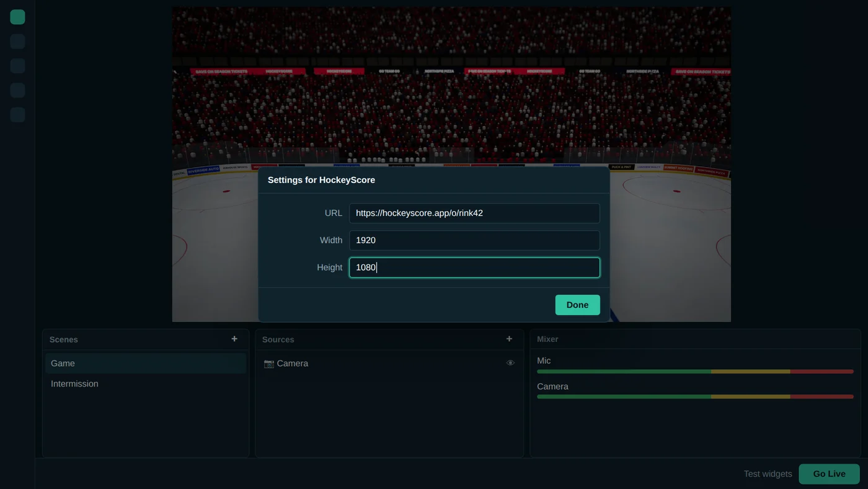Adjust the Mic level meter in Mixer
The width and height of the screenshot is (868, 489).
(695, 372)
